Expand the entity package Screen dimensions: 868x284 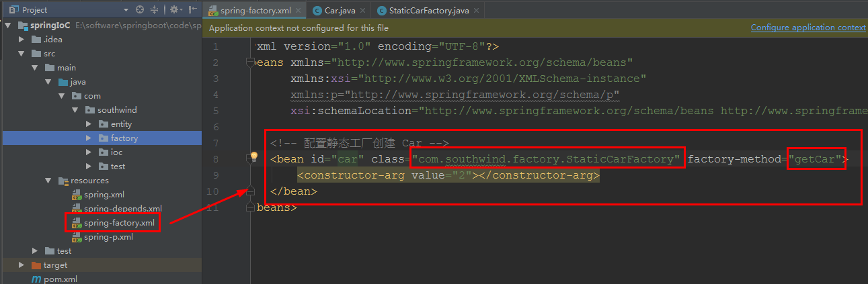pyautogui.click(x=89, y=124)
